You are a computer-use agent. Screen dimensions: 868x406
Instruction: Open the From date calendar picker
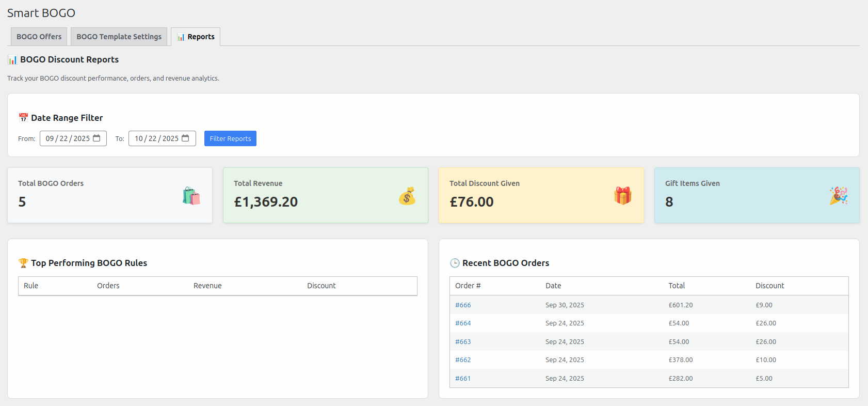click(x=97, y=138)
